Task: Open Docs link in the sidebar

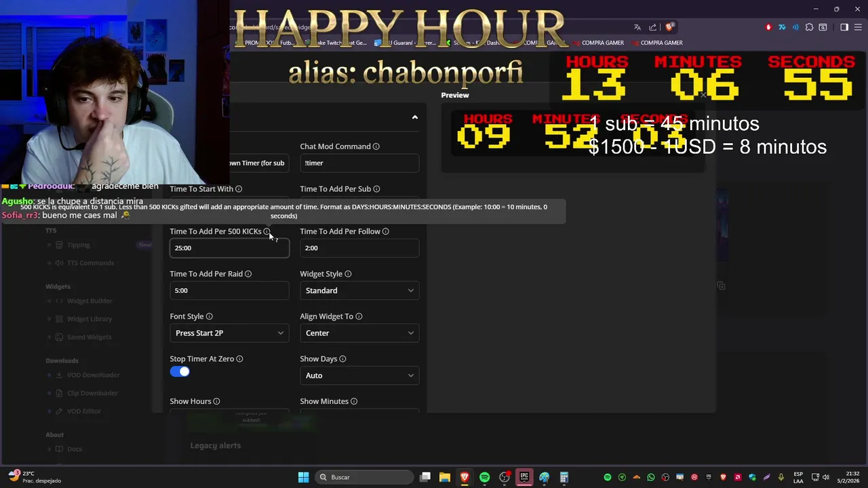Action: tap(74, 449)
